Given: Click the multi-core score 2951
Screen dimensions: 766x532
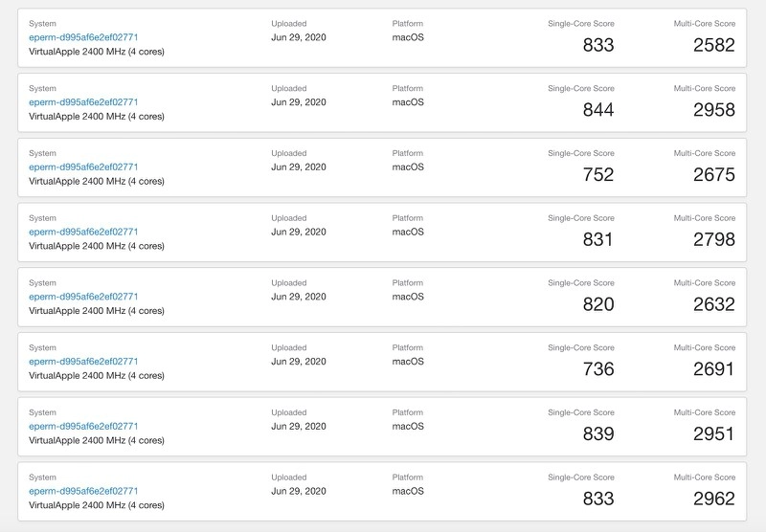Looking at the screenshot, I should click(713, 434).
